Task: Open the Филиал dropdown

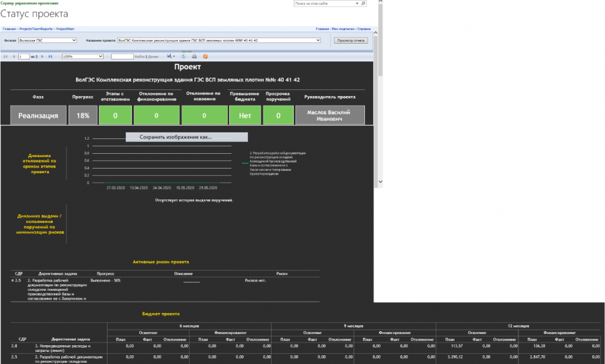Action: pos(48,40)
